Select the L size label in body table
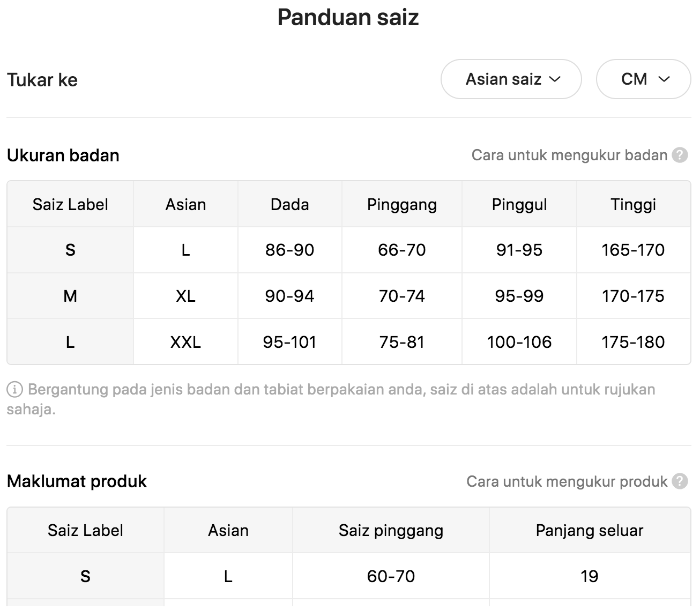The image size is (700, 610). pyautogui.click(x=70, y=342)
